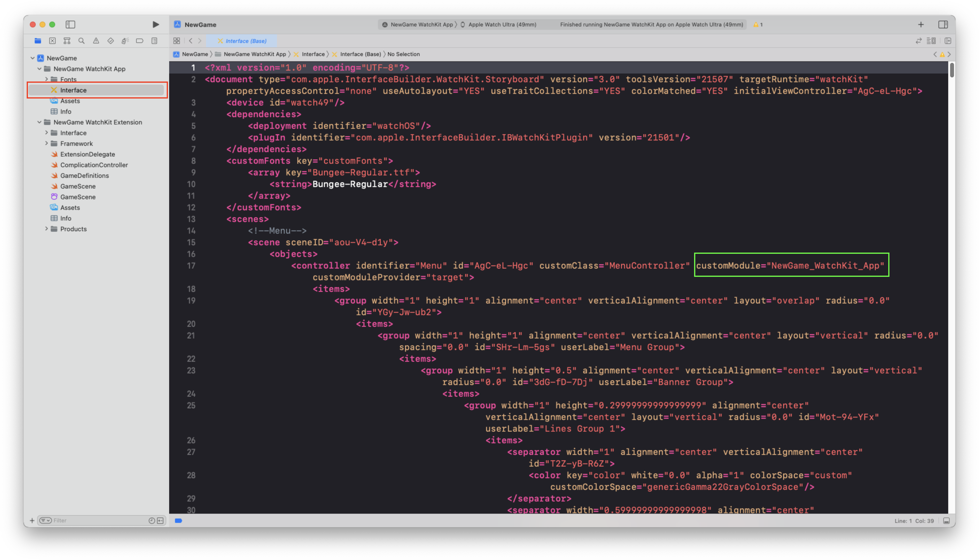The image size is (979, 560).
Task: Open the Find navigator magnifier icon
Action: click(81, 41)
